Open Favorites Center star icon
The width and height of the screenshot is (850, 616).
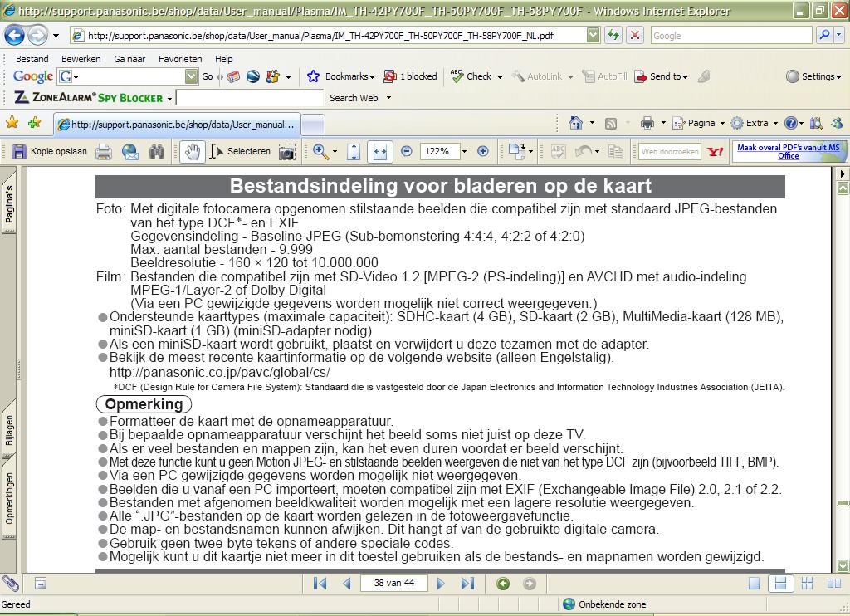click(x=12, y=123)
